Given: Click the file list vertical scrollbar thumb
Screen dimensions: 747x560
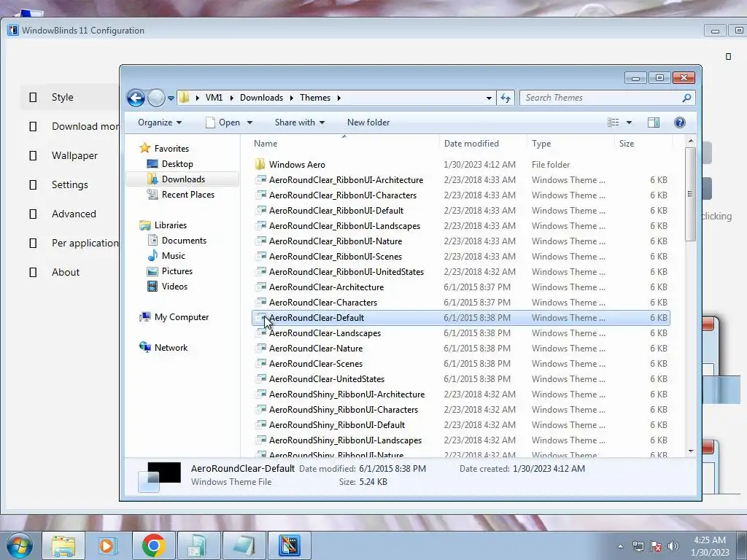Looking at the screenshot, I should (690, 194).
